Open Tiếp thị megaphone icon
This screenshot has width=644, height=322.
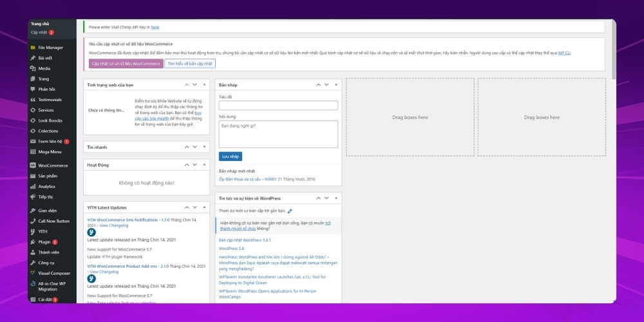point(33,196)
